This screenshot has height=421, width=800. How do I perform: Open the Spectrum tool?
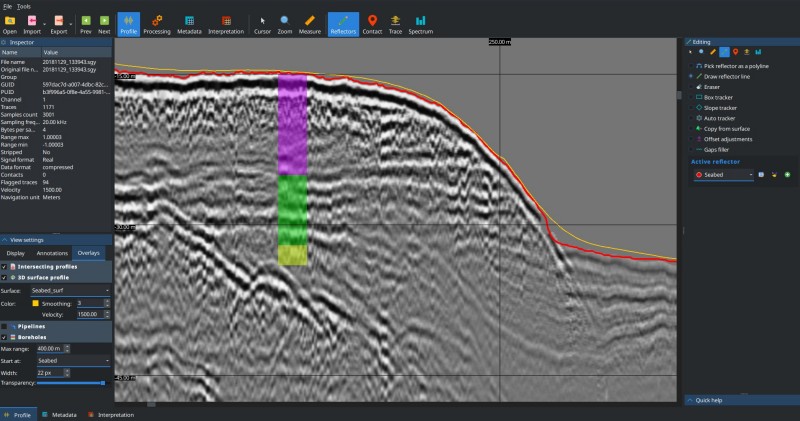[420, 24]
